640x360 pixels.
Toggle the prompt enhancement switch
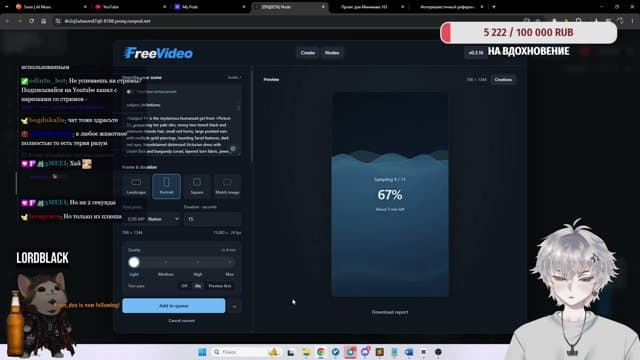pyautogui.click(x=129, y=92)
